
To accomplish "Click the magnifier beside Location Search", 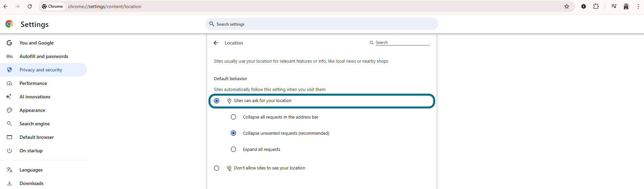I will coord(371,42).
